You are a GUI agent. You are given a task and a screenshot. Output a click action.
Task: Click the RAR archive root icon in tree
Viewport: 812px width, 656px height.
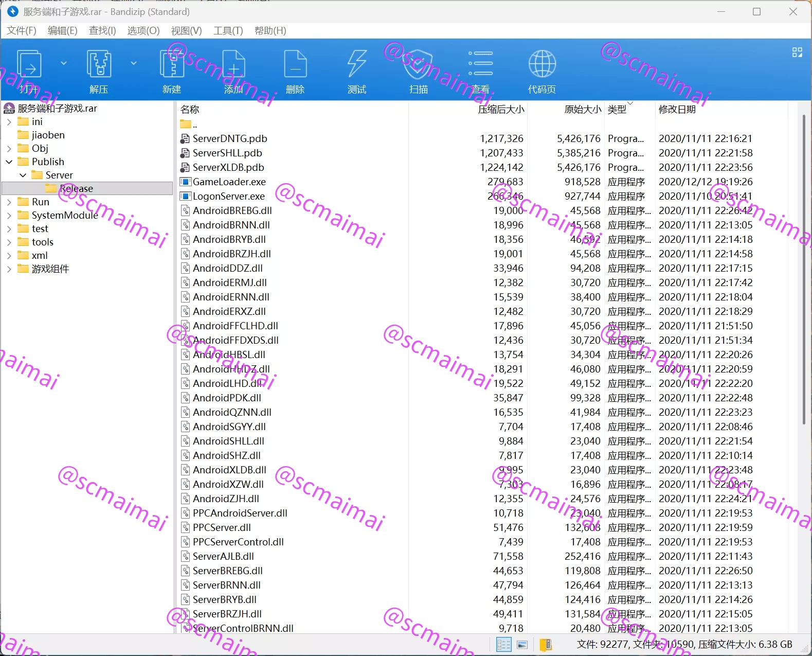pos(9,108)
